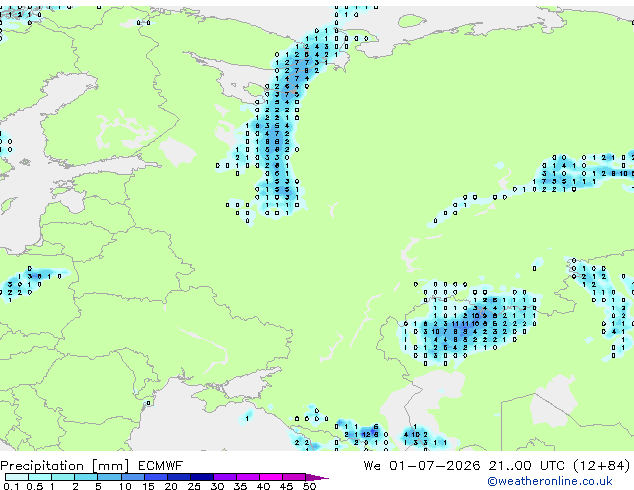
Task: Click the legend label '10'
Action: [x=125, y=486]
